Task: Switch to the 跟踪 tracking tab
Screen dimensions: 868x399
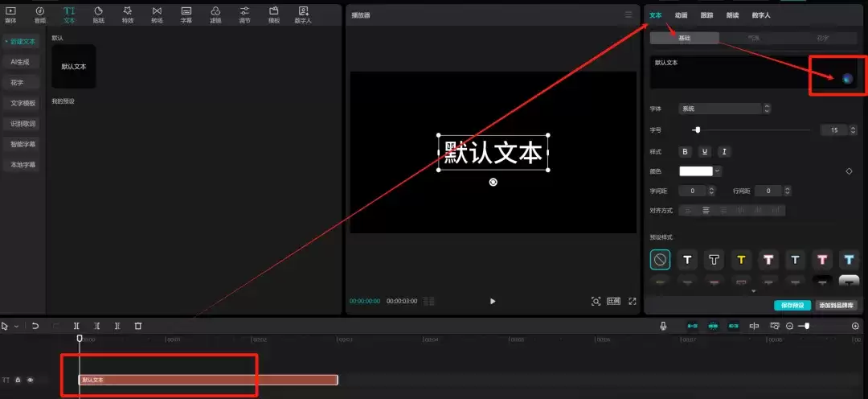Action: pyautogui.click(x=707, y=15)
